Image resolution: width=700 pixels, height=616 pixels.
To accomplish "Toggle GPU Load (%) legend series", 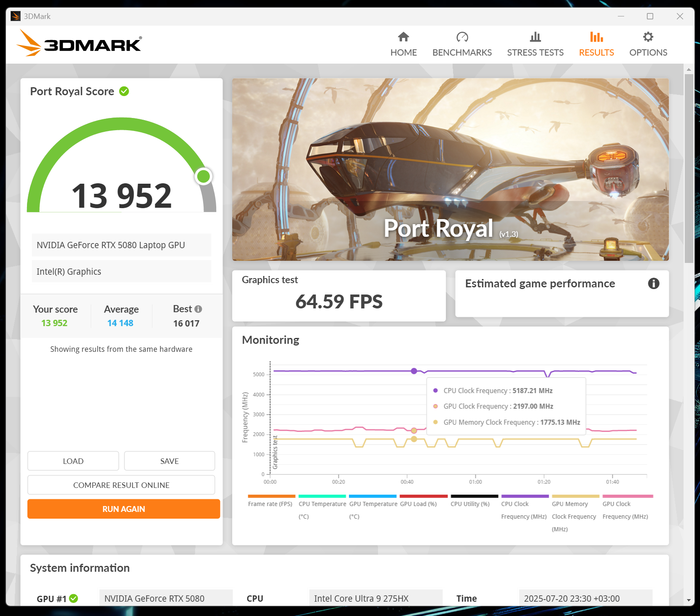I will (x=423, y=501).
